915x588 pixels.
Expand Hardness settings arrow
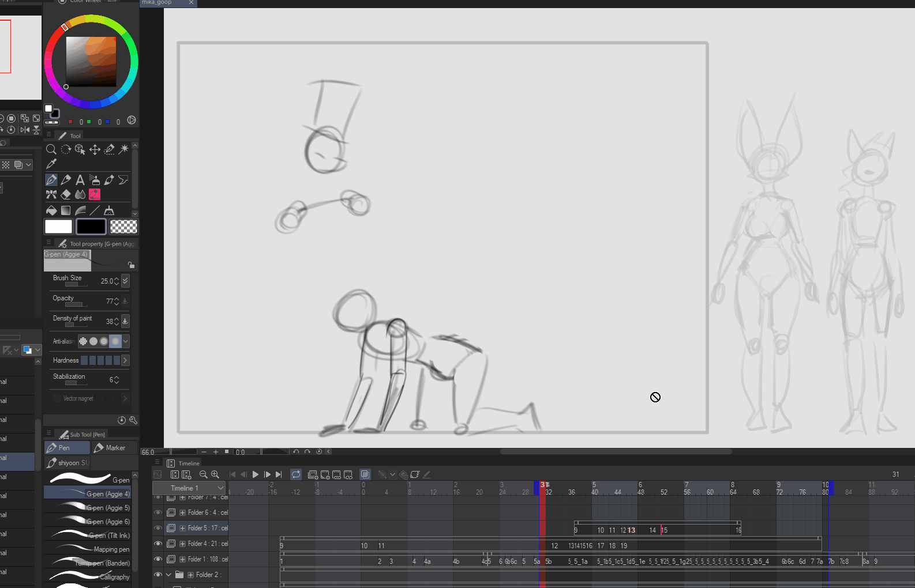click(125, 360)
